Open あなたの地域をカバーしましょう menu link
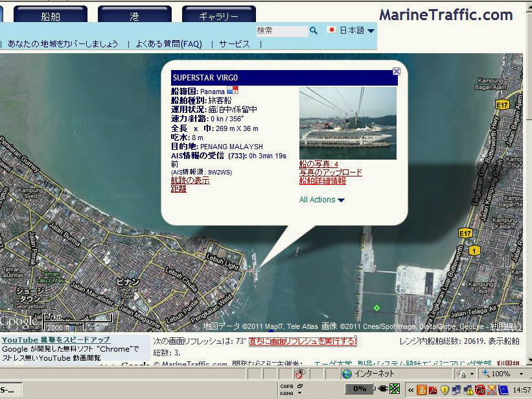Image resolution: width=532 pixels, height=399 pixels. coord(63,44)
